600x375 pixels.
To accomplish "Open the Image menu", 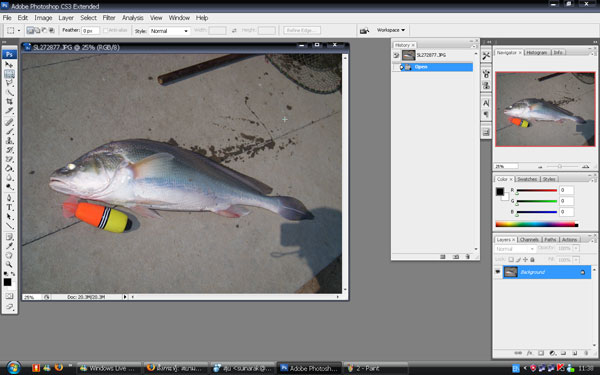I will (x=43, y=18).
